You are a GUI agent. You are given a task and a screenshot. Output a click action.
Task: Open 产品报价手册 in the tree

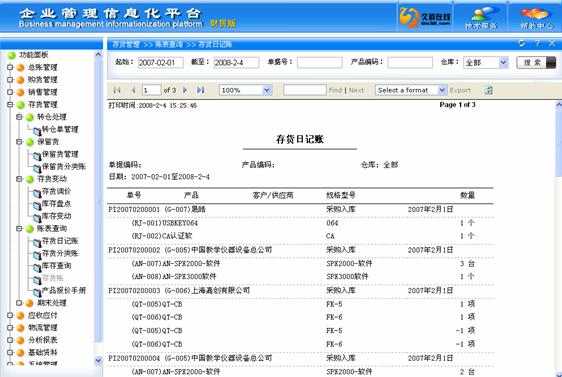[x=64, y=290]
